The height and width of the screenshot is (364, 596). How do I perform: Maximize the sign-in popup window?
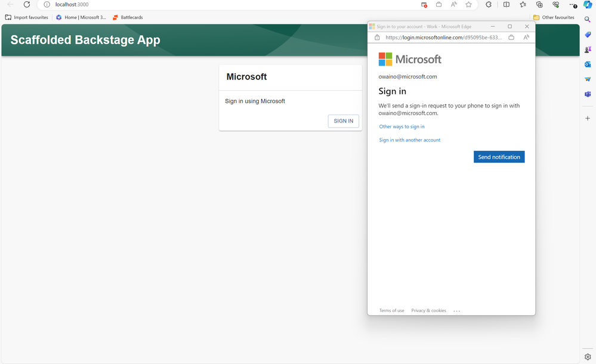pos(509,27)
